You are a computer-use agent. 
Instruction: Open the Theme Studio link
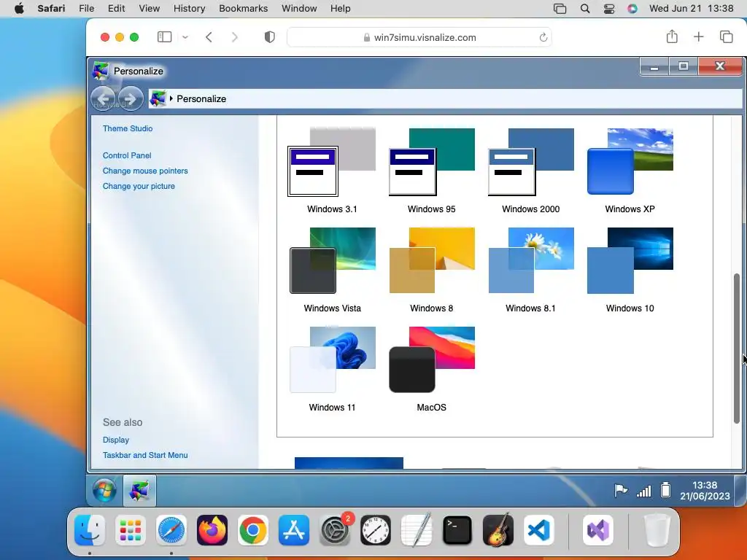click(x=128, y=128)
